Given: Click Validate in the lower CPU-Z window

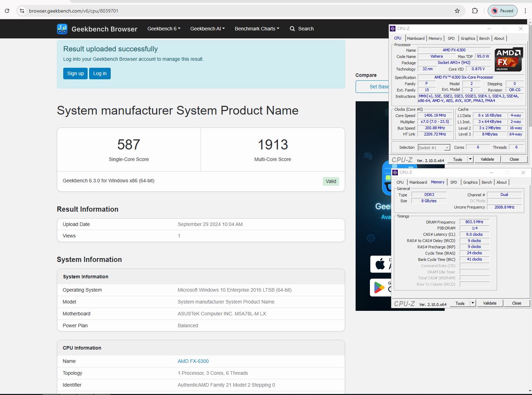Looking at the screenshot, I should 490,303.
